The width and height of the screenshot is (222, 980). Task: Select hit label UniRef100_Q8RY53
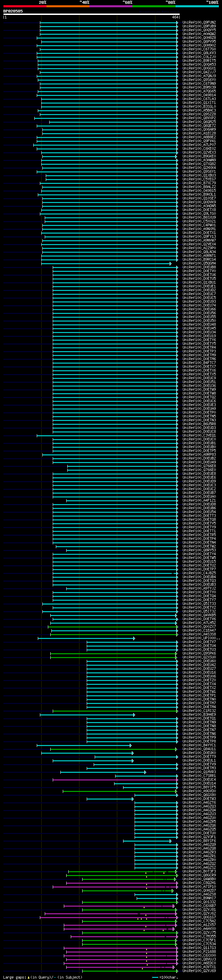(x=199, y=550)
